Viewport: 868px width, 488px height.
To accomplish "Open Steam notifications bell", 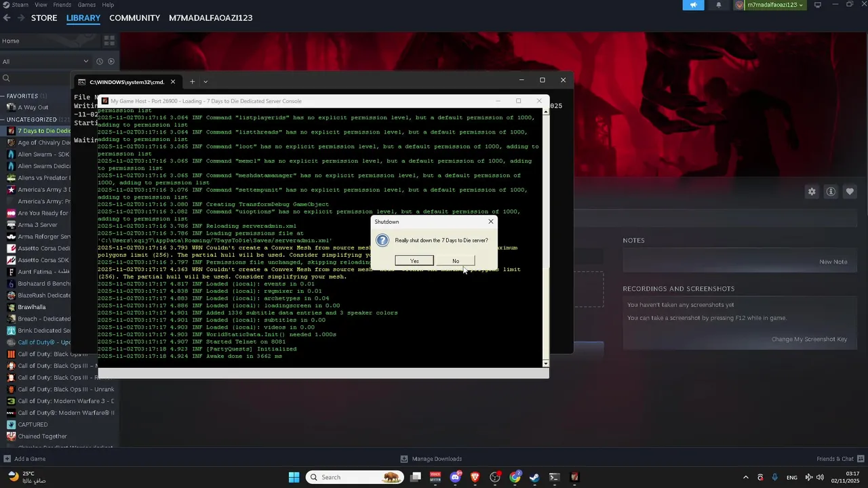I will [x=719, y=5].
